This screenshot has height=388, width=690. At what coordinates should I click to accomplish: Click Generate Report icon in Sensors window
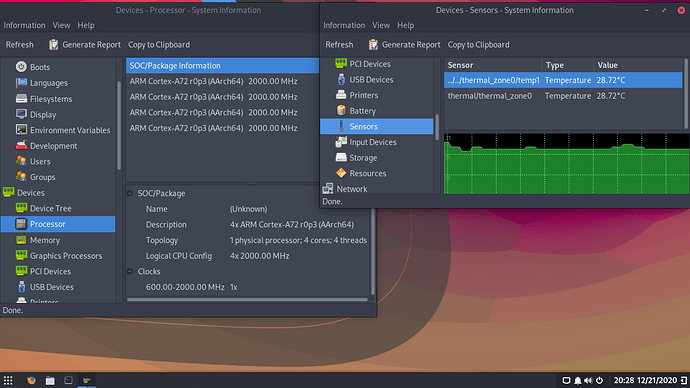(373, 44)
